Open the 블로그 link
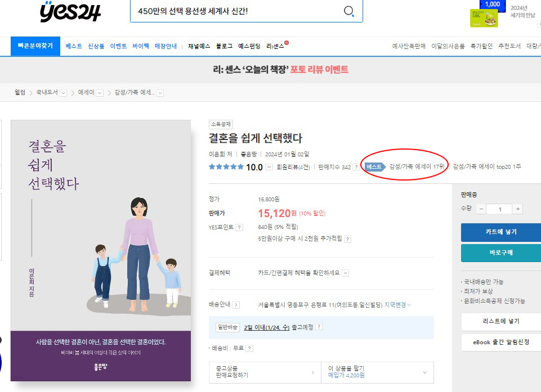This screenshot has height=392, width=541. tap(224, 46)
